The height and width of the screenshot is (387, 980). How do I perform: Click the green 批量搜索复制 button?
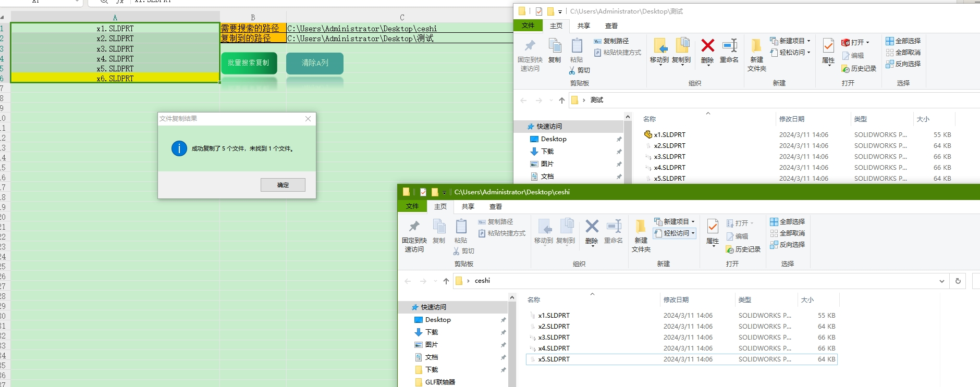pos(249,63)
